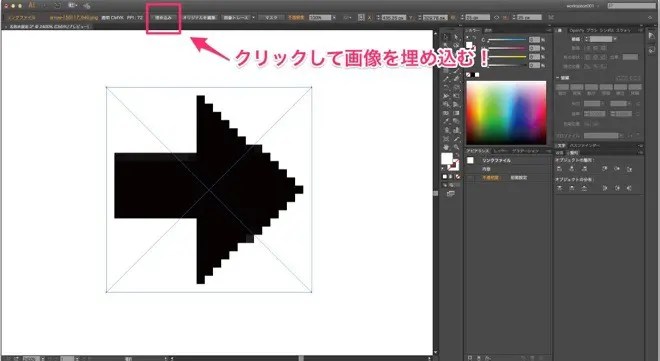Click the horizontal align right icon
660x361 pixels.
pos(584,169)
